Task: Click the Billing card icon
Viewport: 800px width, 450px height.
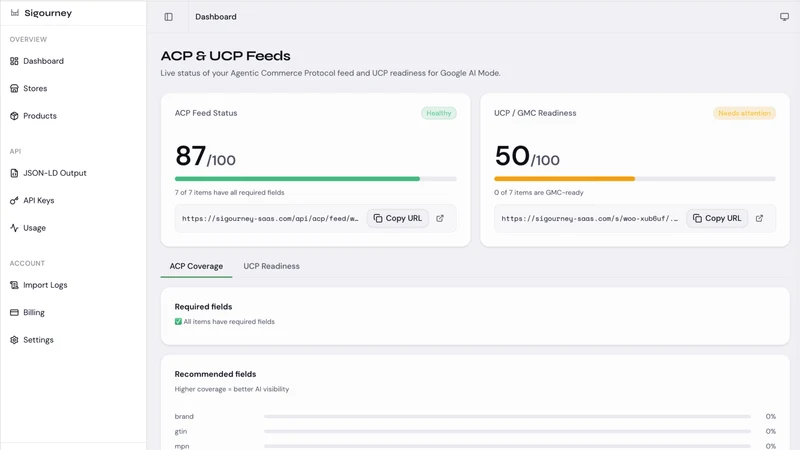Action: pos(14,312)
